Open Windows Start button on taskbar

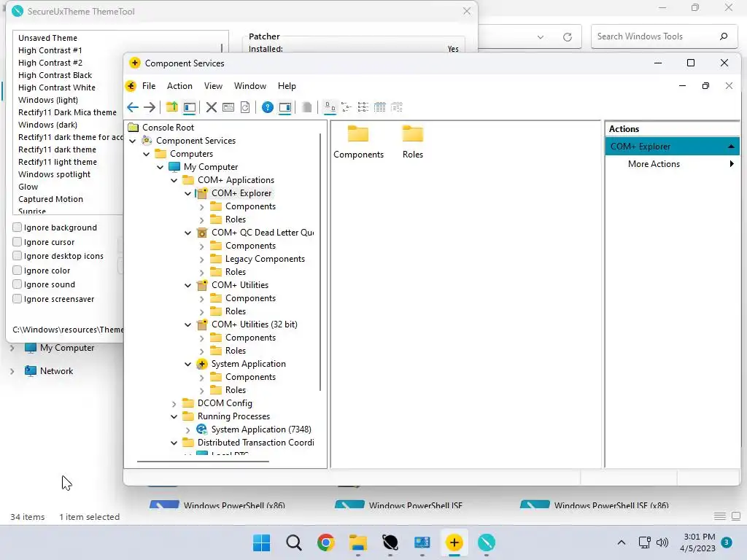coord(262,542)
